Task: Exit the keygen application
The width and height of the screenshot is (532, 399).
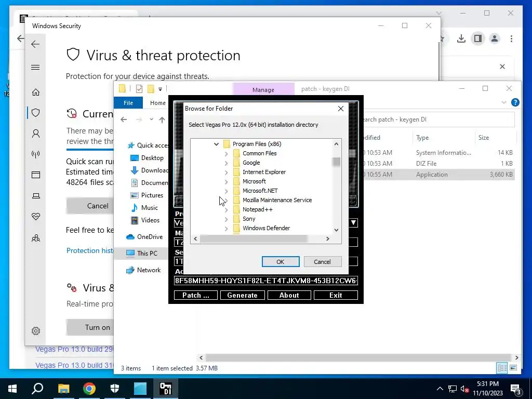Action: pyautogui.click(x=336, y=295)
